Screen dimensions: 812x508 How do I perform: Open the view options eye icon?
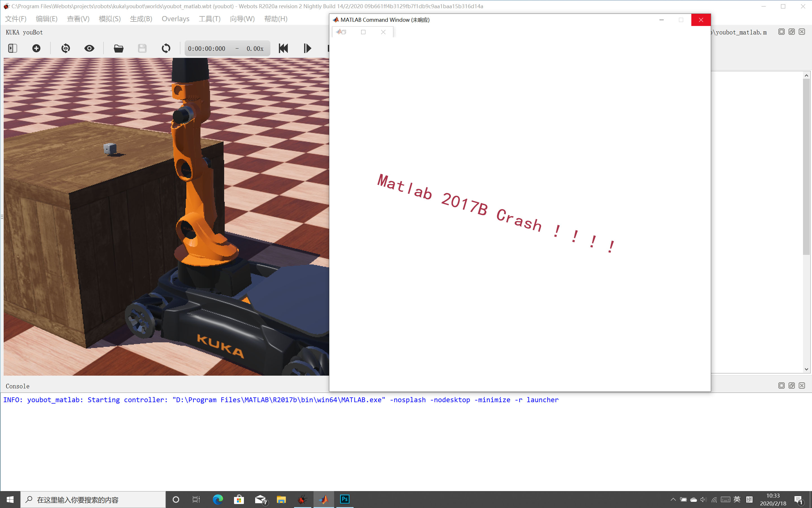coord(89,48)
